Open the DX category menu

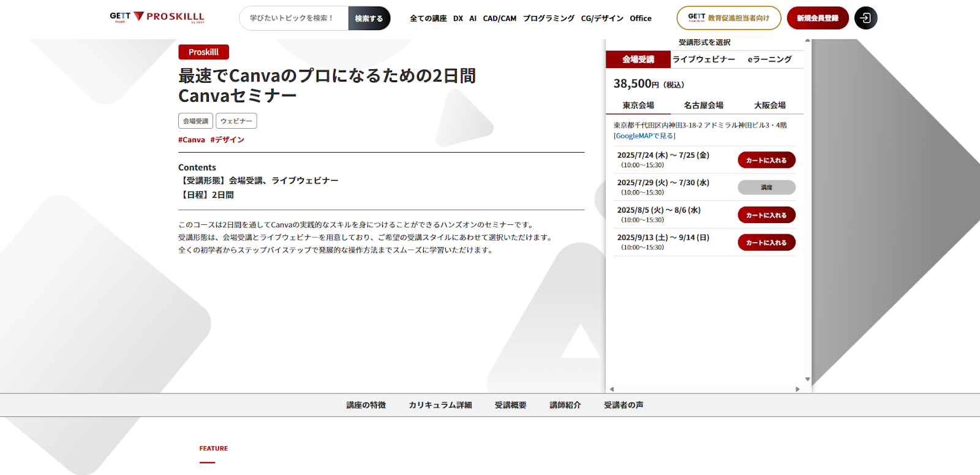click(458, 18)
